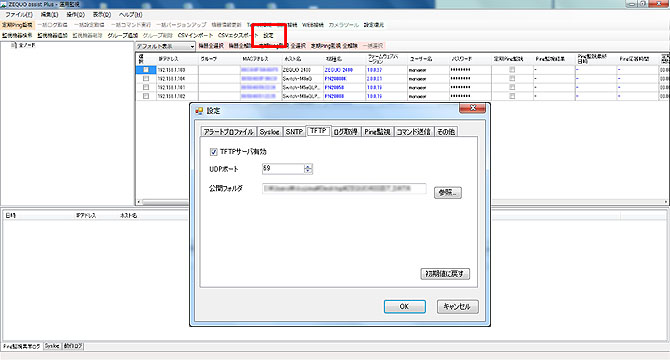Switch to SNTP tab in the settings dialog
This screenshot has width=670, height=360.
294,132
